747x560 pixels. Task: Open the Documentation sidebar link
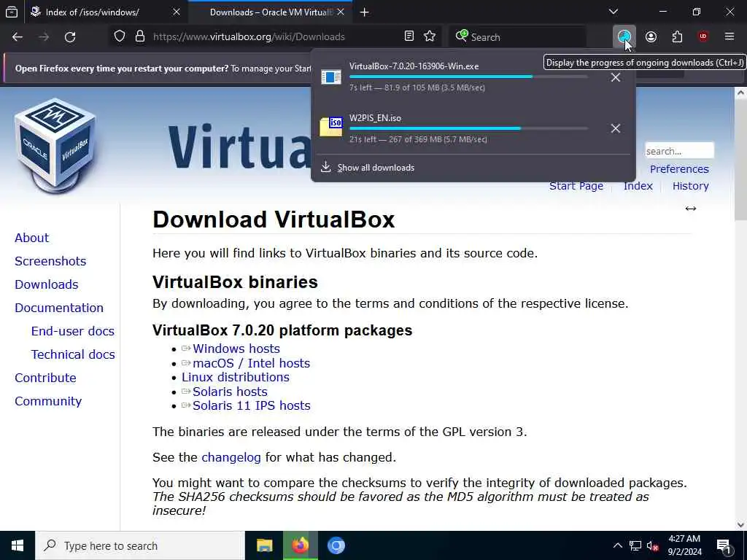[x=59, y=308]
